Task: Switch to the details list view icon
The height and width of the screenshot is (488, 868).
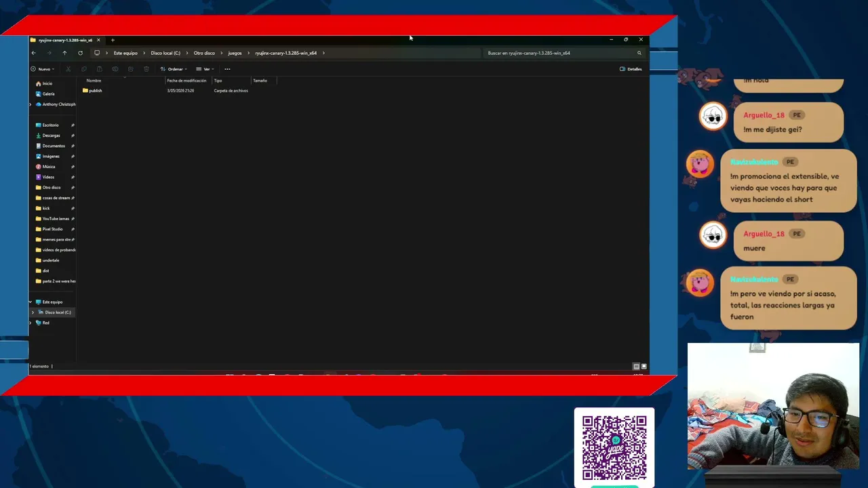Action: 636,367
